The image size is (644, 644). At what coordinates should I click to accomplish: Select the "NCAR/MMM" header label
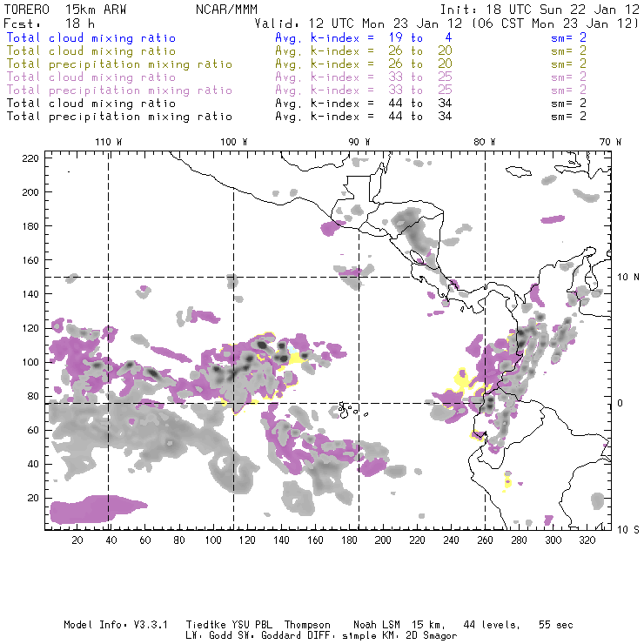[226, 10]
